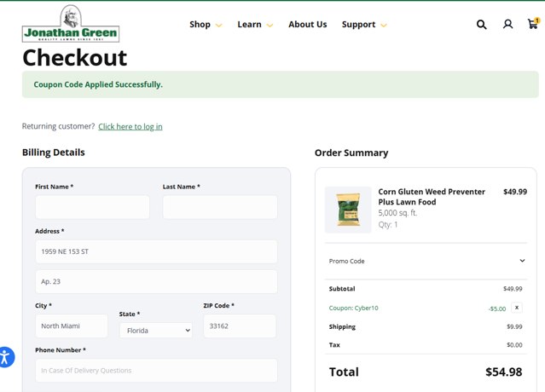Click the Billing Details heading
The image size is (545, 392).
54,153
